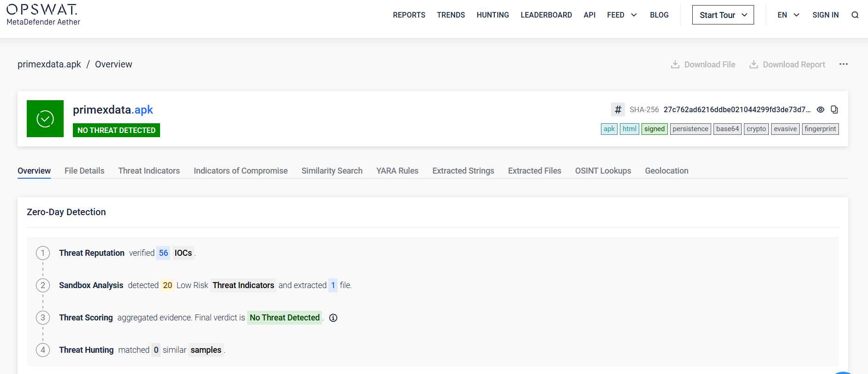Image resolution: width=868 pixels, height=374 pixels.
Task: Click the hash symbol icon
Action: pos(618,109)
